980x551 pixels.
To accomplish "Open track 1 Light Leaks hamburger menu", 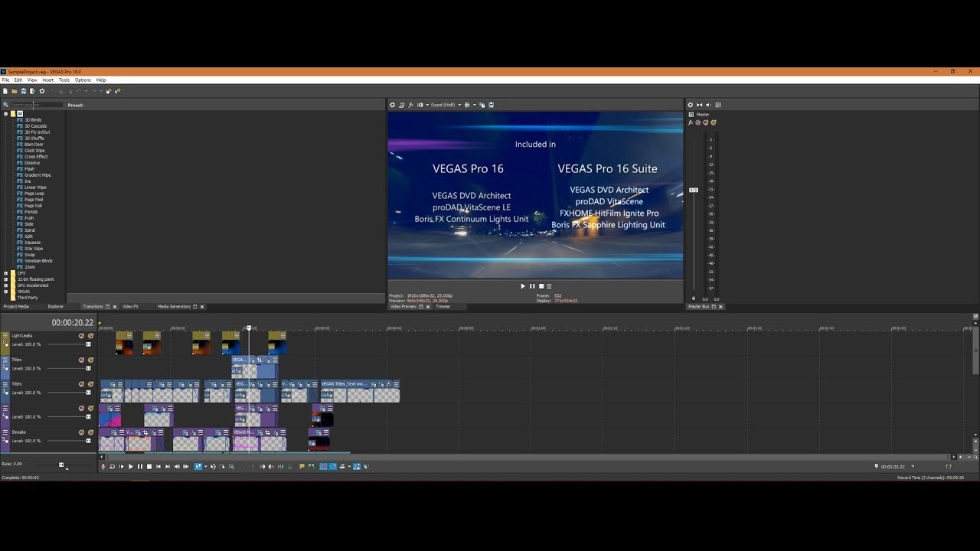I will click(x=5, y=335).
